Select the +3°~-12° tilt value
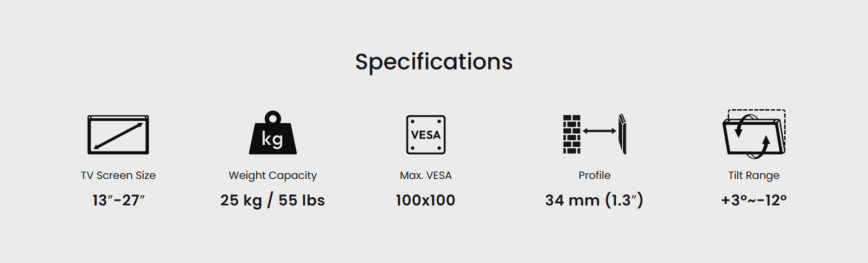 point(754,201)
